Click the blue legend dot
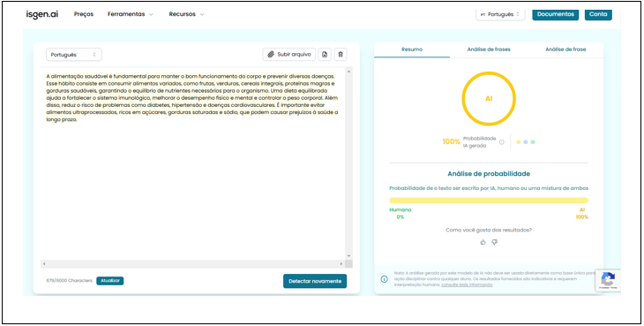 [x=525, y=142]
